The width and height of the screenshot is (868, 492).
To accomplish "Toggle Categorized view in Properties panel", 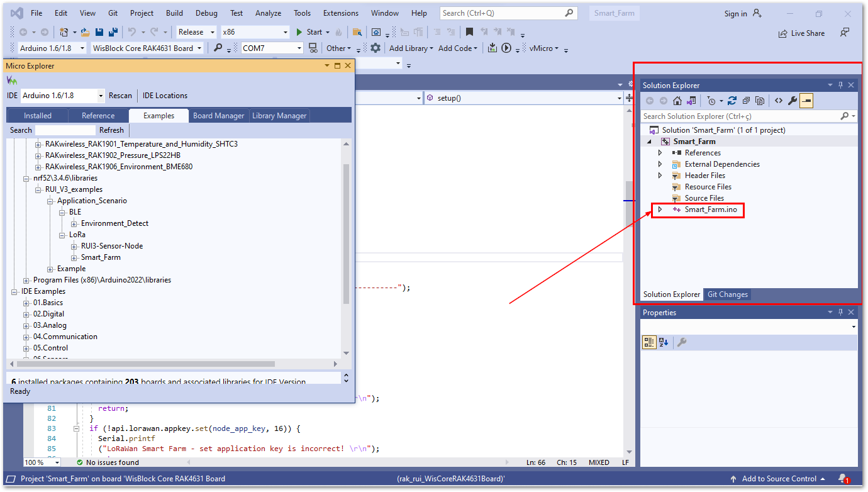I will (x=649, y=342).
